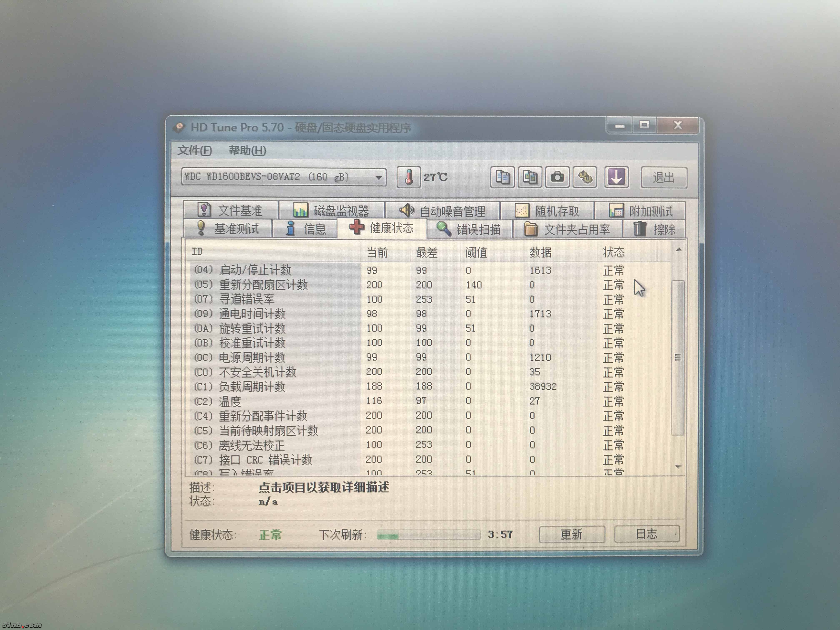The width and height of the screenshot is (840, 630).
Task: Switch to the 基准测试 tab
Action: pos(228,229)
